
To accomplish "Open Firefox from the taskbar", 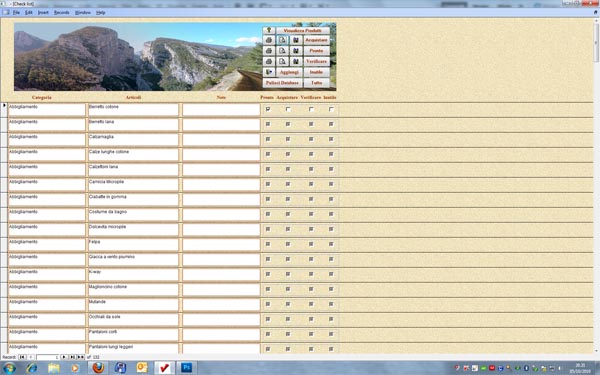I will (x=98, y=368).
